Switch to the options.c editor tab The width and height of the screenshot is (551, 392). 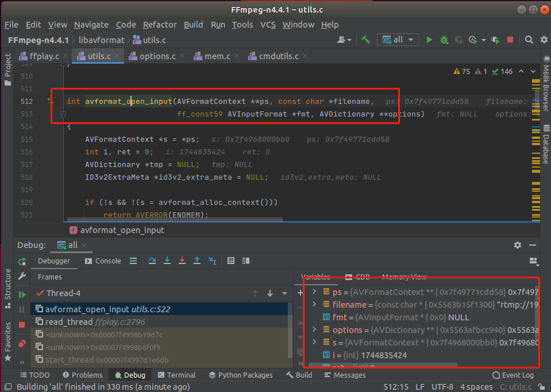pos(157,56)
